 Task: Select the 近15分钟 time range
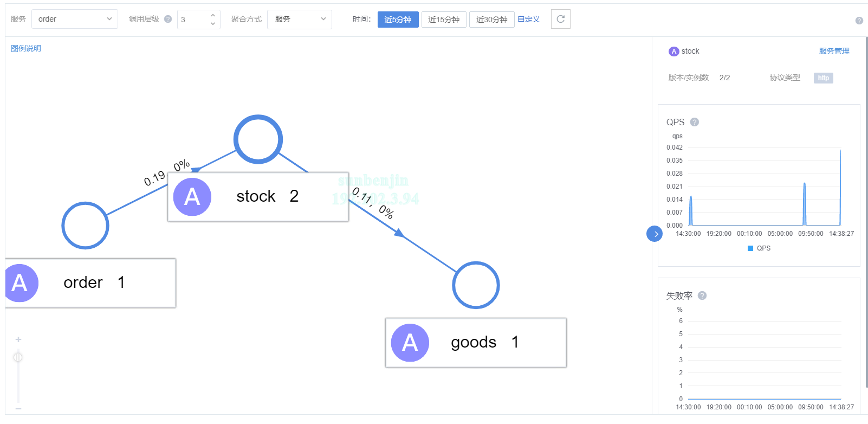click(x=444, y=20)
